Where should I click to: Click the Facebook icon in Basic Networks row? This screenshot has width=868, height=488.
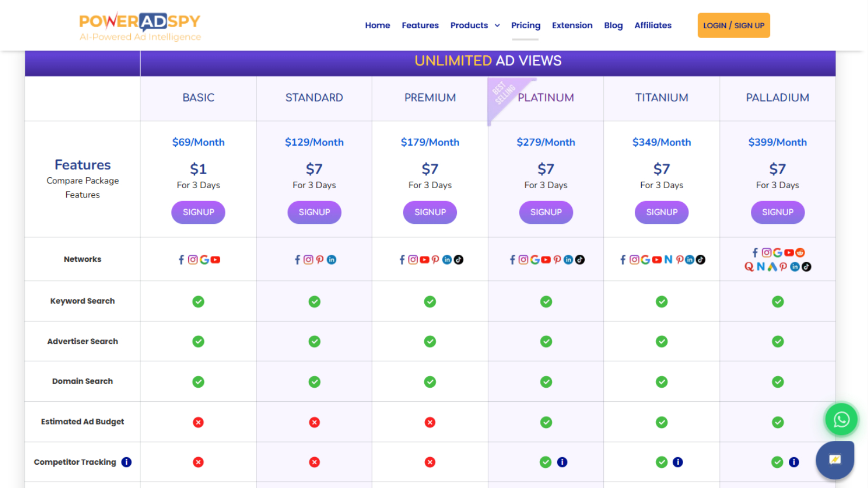pos(181,259)
